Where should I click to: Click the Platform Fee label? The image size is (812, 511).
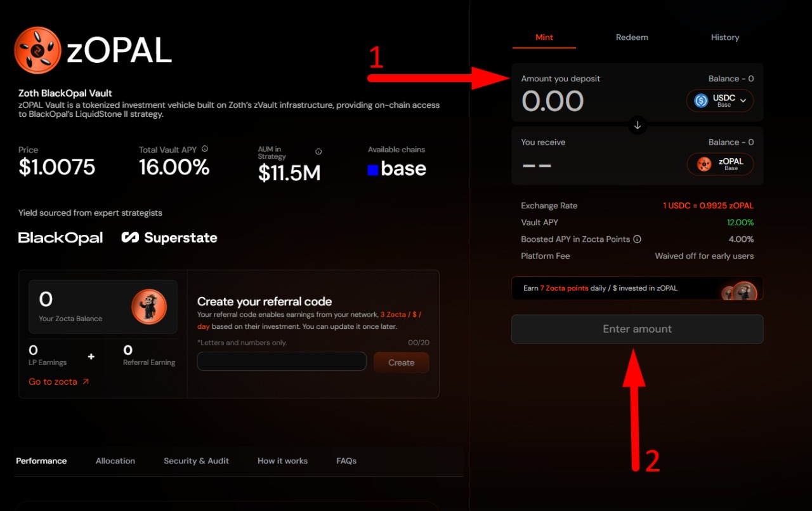(x=546, y=256)
